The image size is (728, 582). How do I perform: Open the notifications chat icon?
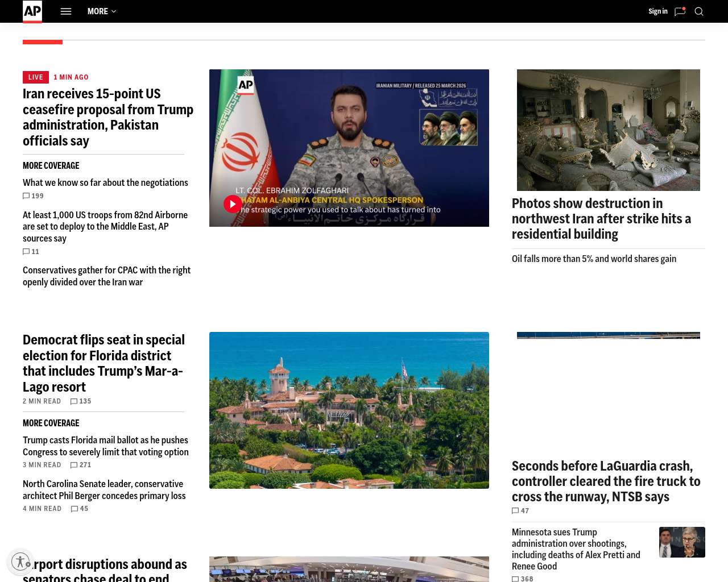680,11
